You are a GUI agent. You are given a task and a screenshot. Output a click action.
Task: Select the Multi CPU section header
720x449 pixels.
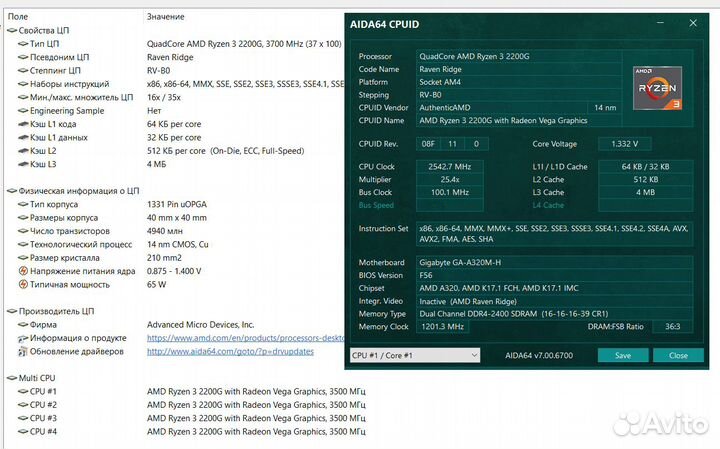[37, 378]
